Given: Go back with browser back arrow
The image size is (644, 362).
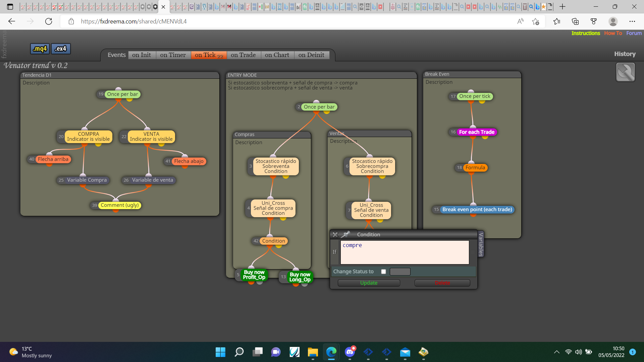Looking at the screenshot, I should point(12,21).
